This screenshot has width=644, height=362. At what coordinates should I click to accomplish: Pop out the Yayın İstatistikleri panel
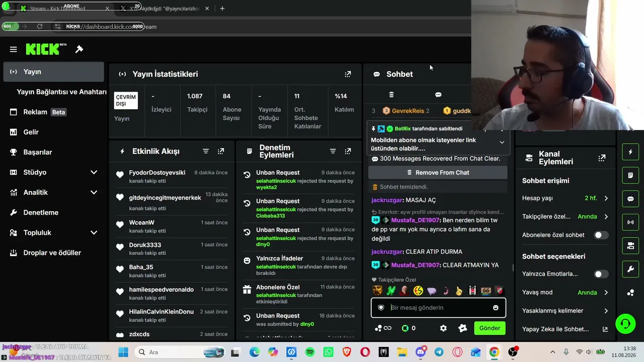[348, 74]
